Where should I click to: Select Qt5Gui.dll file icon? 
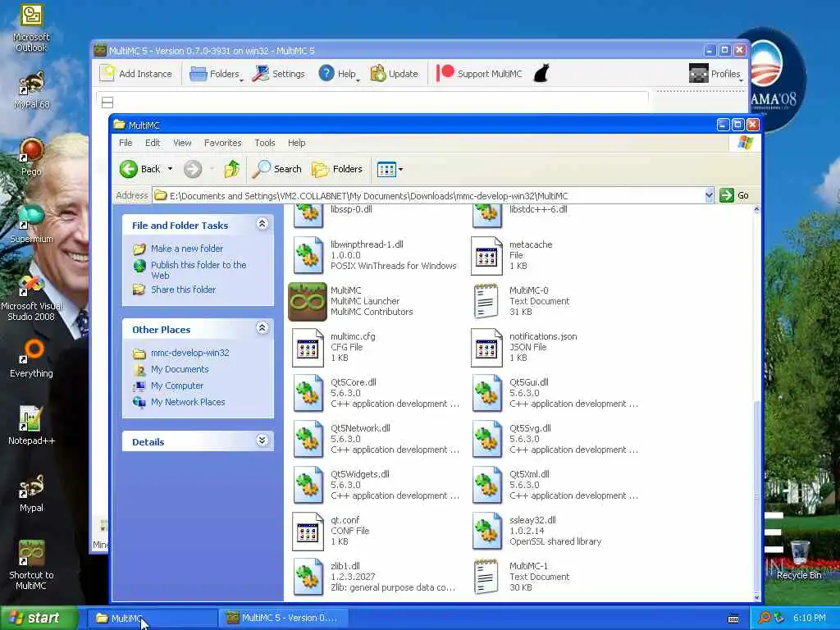(486, 394)
